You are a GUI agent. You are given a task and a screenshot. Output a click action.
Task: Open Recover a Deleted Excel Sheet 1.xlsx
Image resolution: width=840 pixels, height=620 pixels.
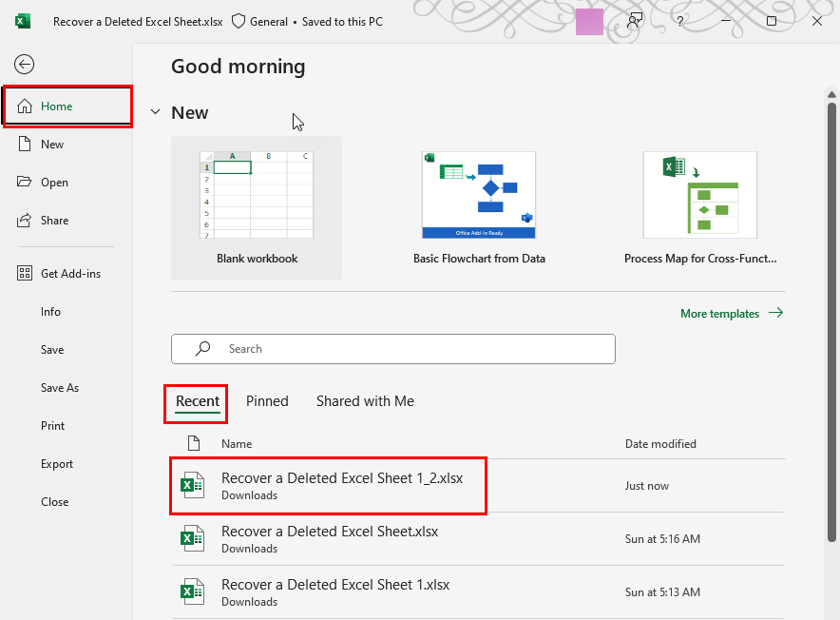pyautogui.click(x=478, y=592)
